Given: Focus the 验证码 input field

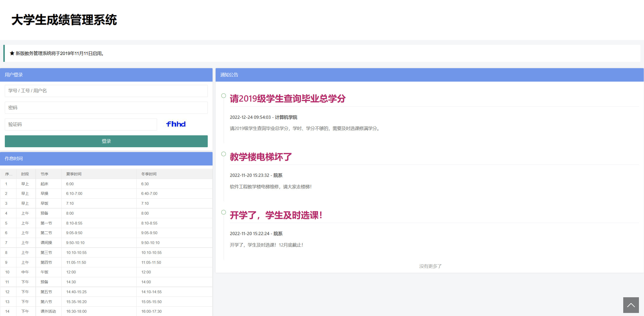Looking at the screenshot, I should pyautogui.click(x=81, y=124).
